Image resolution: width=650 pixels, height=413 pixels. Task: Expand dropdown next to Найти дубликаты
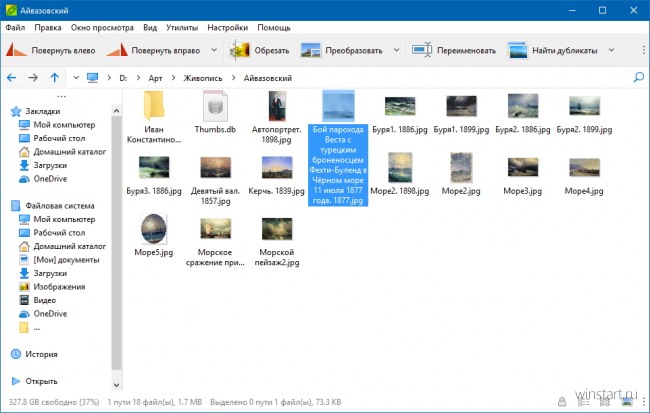click(611, 50)
